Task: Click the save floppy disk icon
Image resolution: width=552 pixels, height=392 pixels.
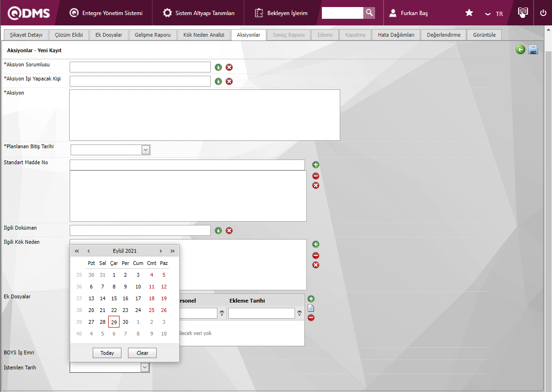Action: (x=533, y=49)
